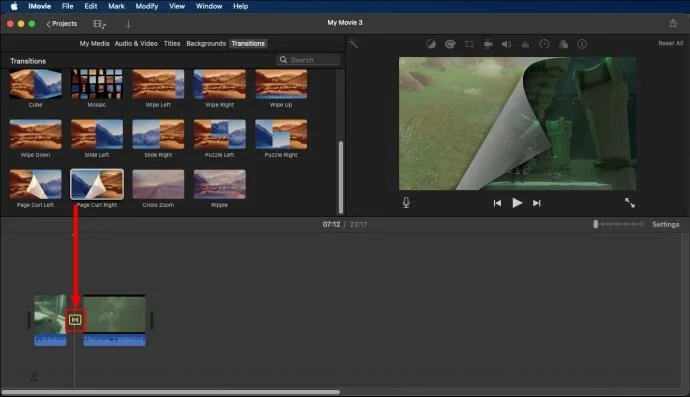Click the first clip's blue audio waveform
The width and height of the screenshot is (690, 397).
(x=50, y=340)
